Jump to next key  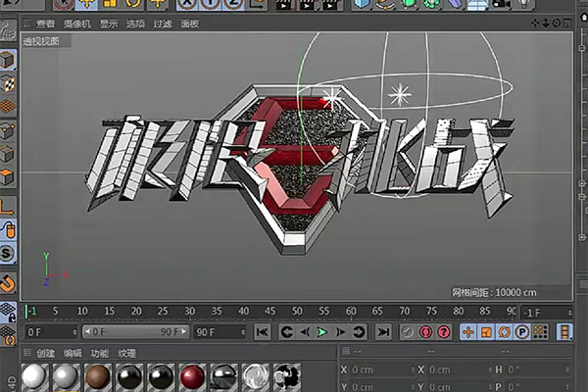click(x=358, y=332)
